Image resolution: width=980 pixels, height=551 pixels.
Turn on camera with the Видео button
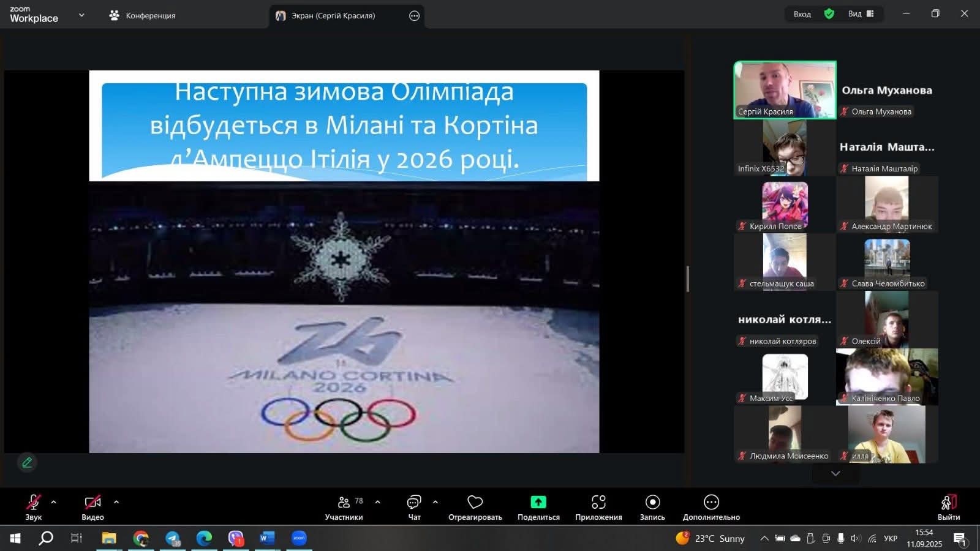92,507
